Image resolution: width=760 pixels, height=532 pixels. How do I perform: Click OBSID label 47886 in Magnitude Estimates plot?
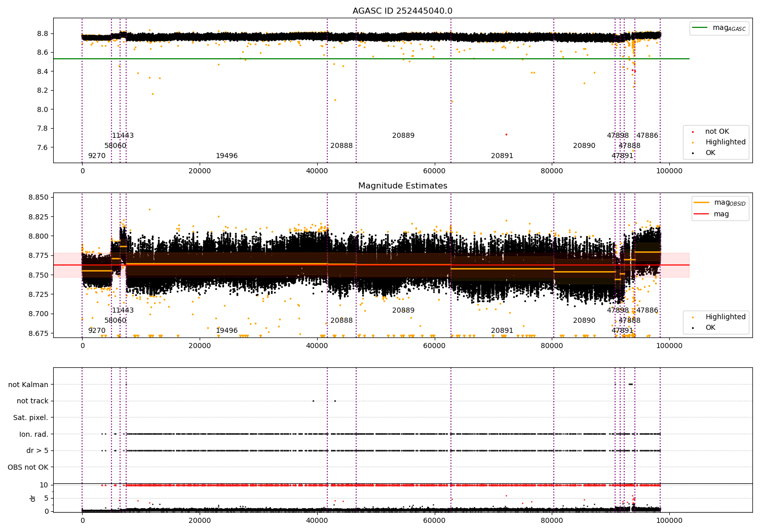(647, 310)
